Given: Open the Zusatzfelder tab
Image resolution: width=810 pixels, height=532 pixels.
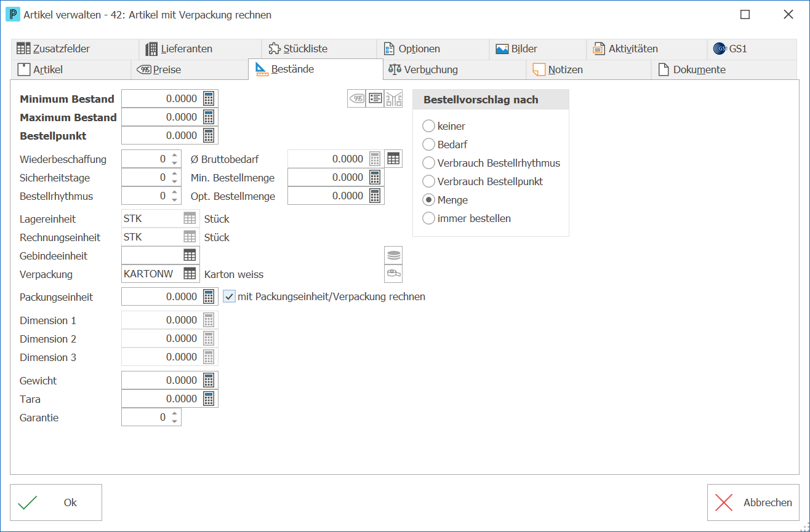Looking at the screenshot, I should (x=74, y=49).
